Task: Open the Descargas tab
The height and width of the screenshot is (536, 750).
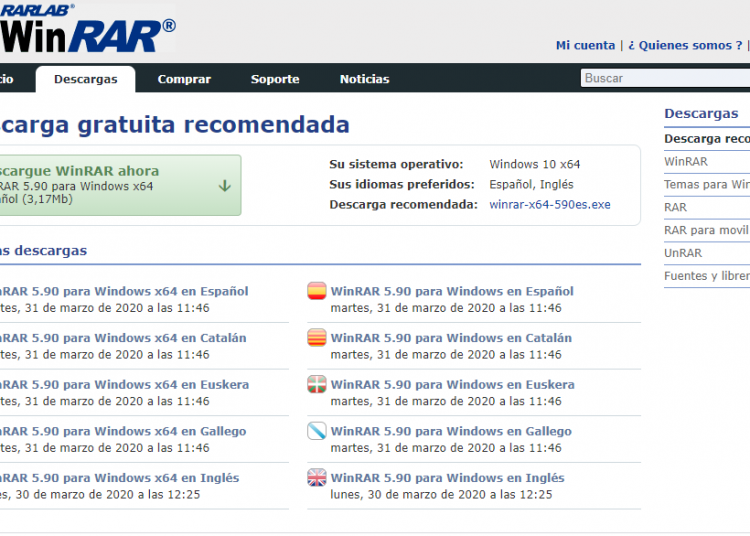Action: point(86,79)
